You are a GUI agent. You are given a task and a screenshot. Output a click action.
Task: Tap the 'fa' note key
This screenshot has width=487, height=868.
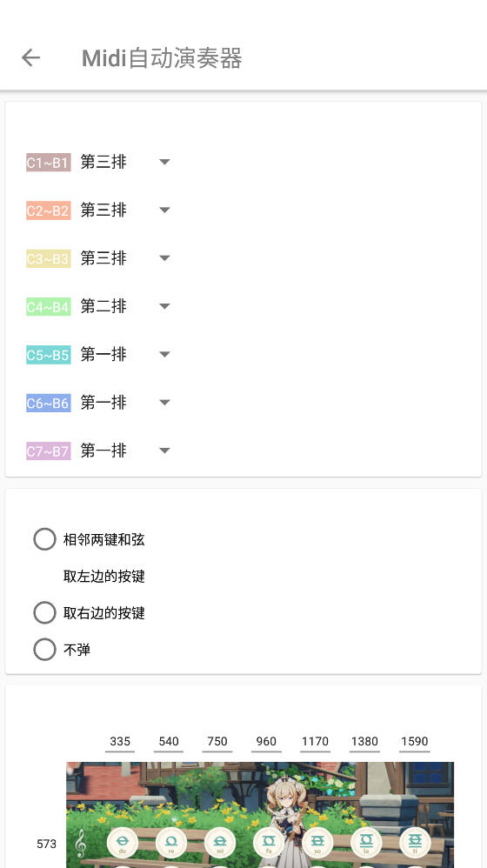click(x=269, y=843)
